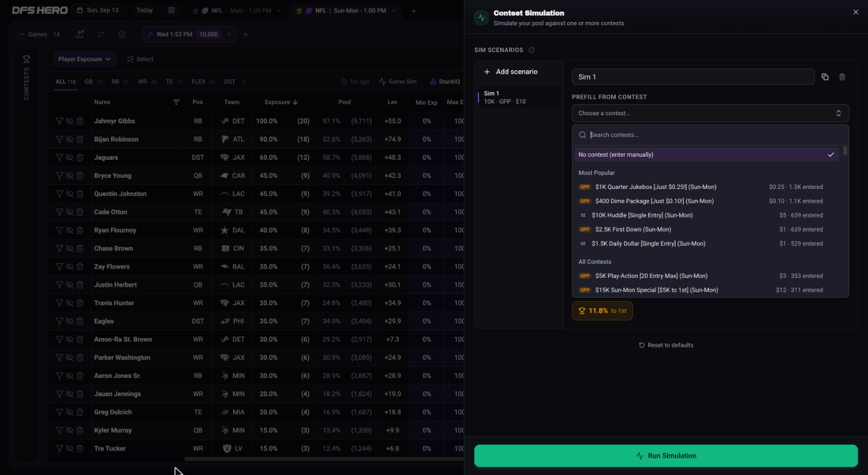The image size is (868, 475).
Task: Open the Game Sim tool
Action: [398, 82]
